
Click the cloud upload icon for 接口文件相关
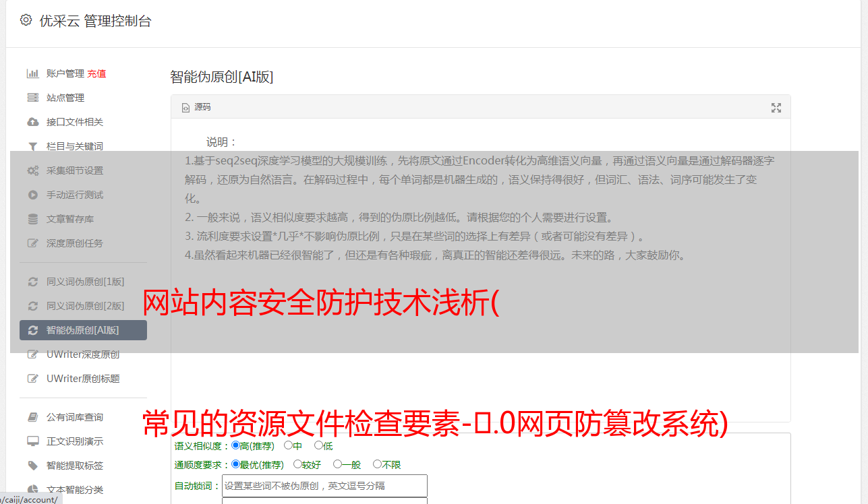click(32, 122)
